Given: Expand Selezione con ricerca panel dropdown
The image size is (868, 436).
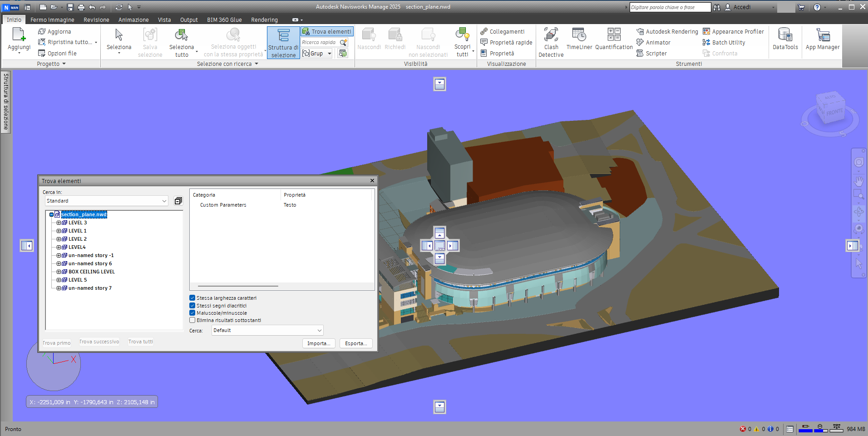Looking at the screenshot, I should tap(227, 64).
